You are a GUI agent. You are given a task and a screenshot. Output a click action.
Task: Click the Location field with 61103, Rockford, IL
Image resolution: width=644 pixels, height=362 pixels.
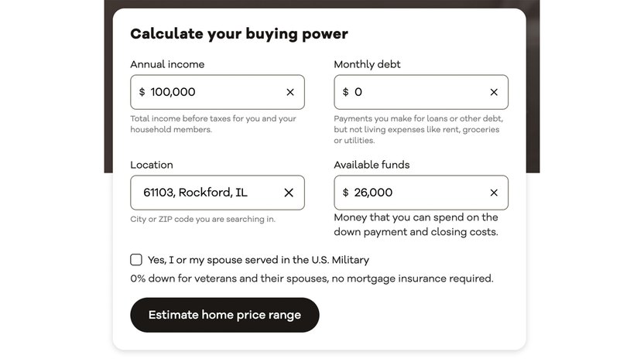tap(201, 193)
